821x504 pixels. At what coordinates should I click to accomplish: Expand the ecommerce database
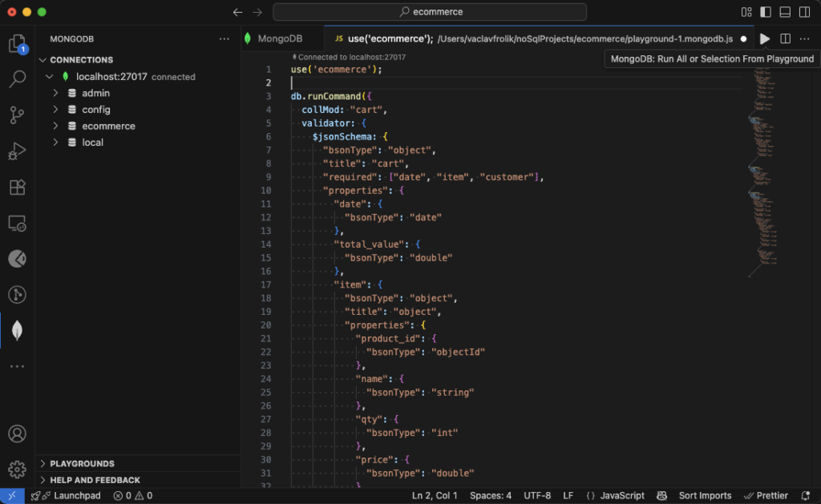(55, 126)
